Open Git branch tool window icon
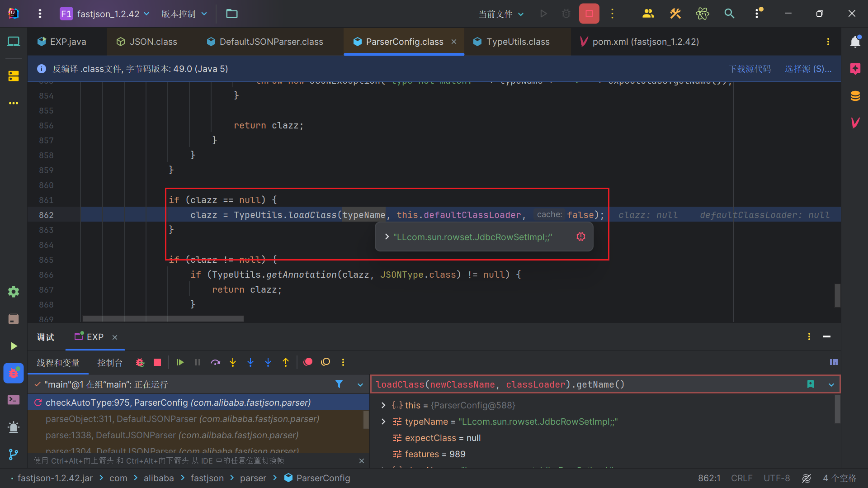Image resolution: width=868 pixels, height=488 pixels. click(14, 454)
